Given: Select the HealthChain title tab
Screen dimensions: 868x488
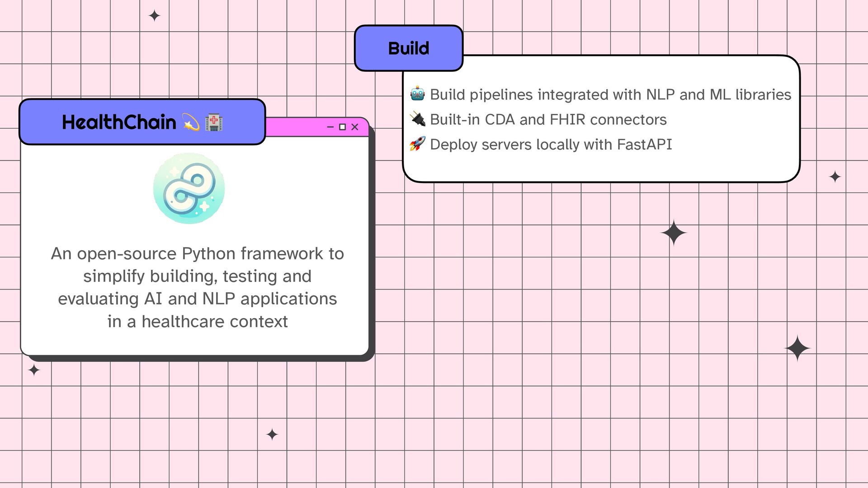Looking at the screenshot, I should pyautogui.click(x=142, y=122).
